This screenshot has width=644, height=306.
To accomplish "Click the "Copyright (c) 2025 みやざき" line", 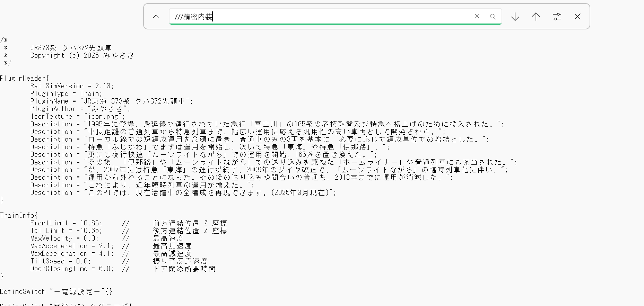I will coord(82,55).
